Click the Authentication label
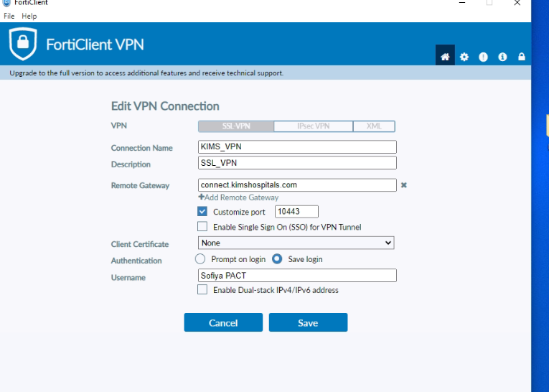Screen dimensions: 549x392 point(136,261)
